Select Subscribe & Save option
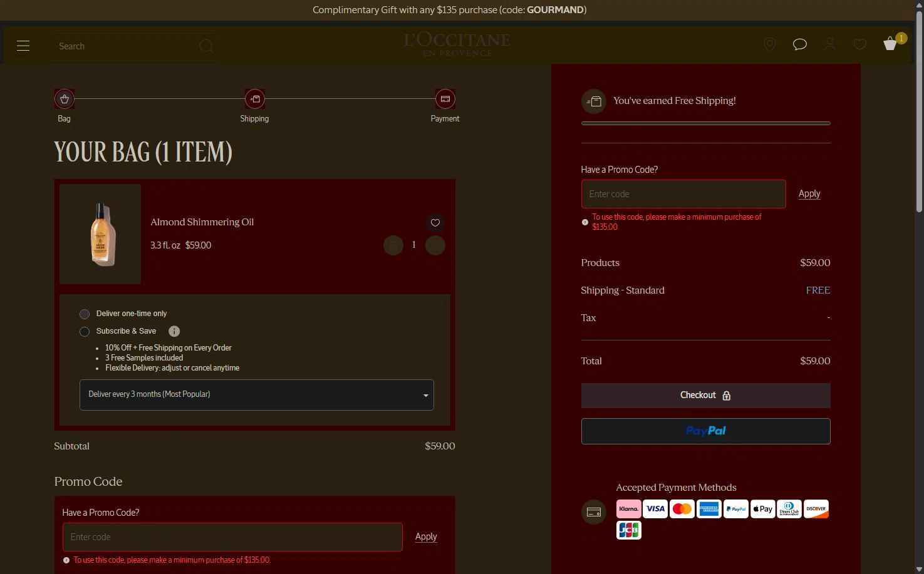The height and width of the screenshot is (574, 924). [85, 332]
